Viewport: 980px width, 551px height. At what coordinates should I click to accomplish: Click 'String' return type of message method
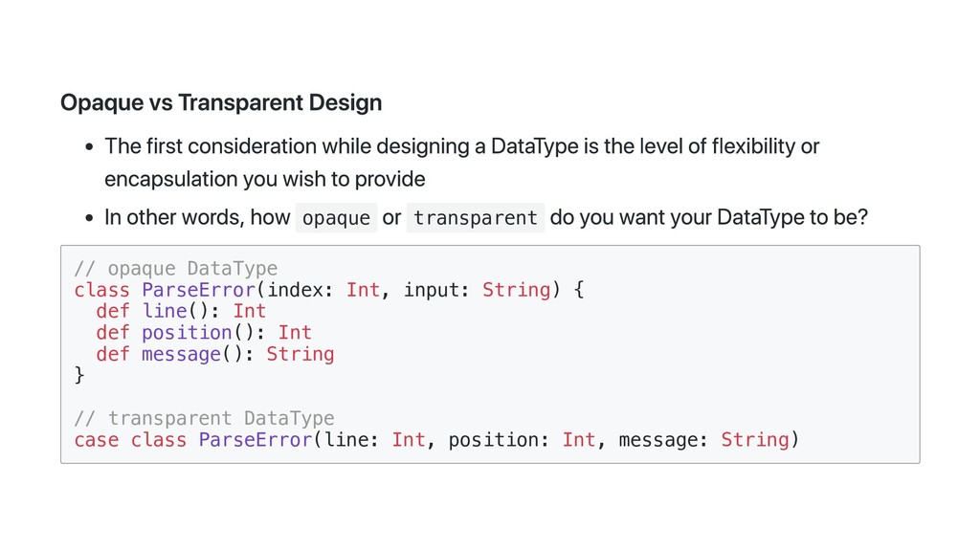(300, 354)
